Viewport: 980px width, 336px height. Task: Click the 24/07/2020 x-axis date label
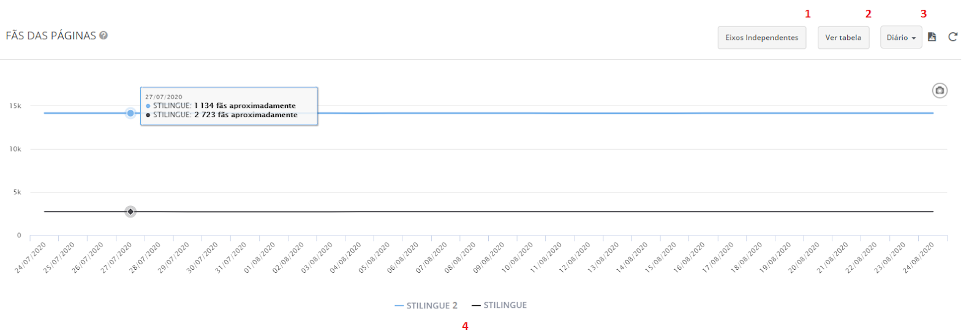click(31, 258)
